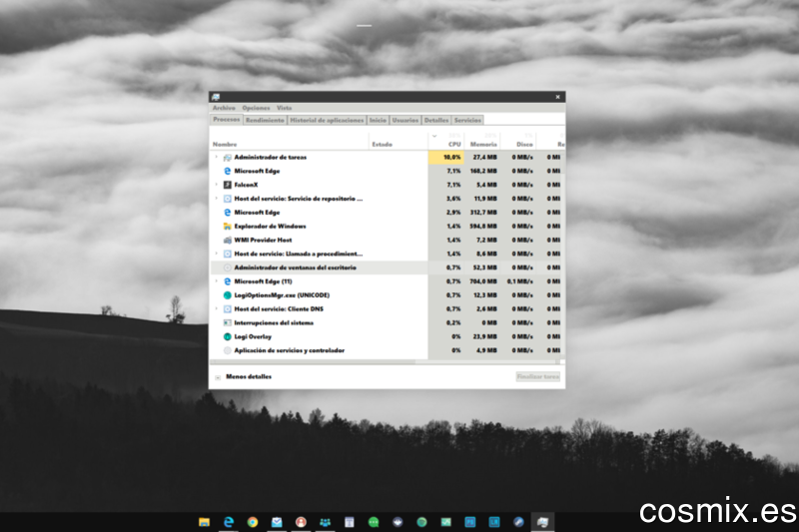
Task: Click the Edge icon in the 312,7 MB row
Action: coord(228,213)
